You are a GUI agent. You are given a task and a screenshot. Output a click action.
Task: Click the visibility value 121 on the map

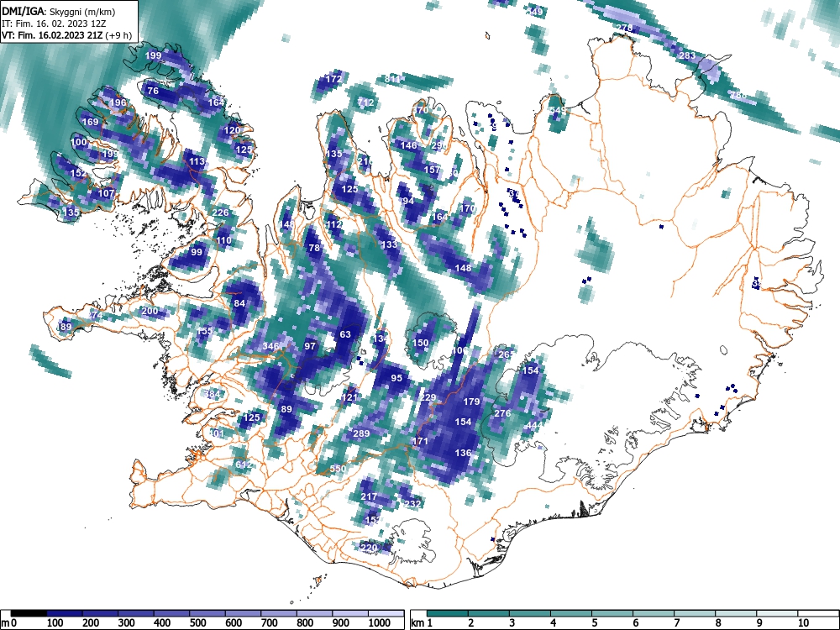click(349, 397)
